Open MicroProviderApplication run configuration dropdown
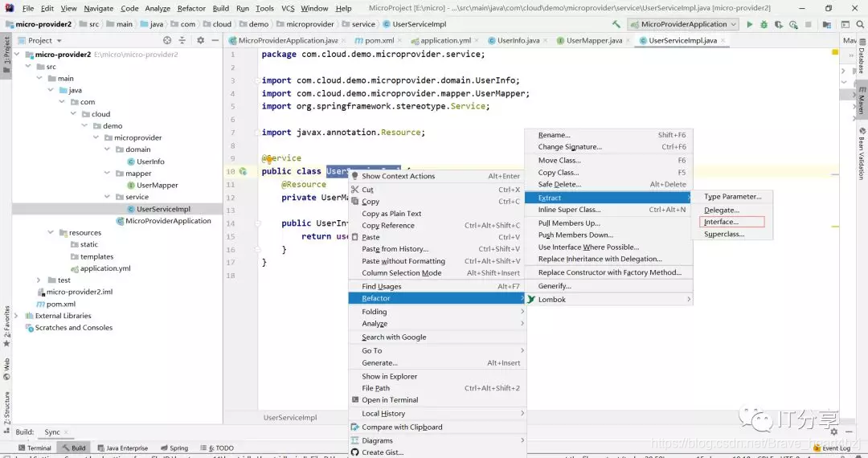The height and width of the screenshot is (458, 868). (x=684, y=24)
